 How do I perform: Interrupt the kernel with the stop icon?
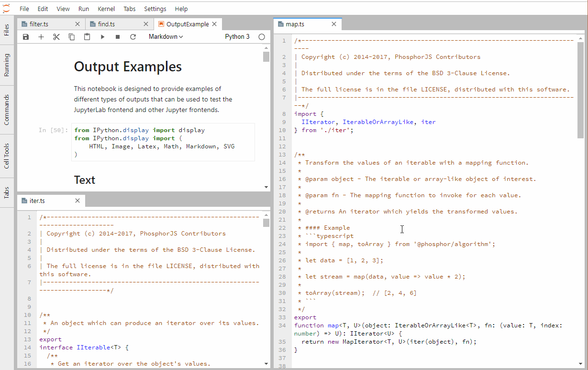(x=117, y=36)
